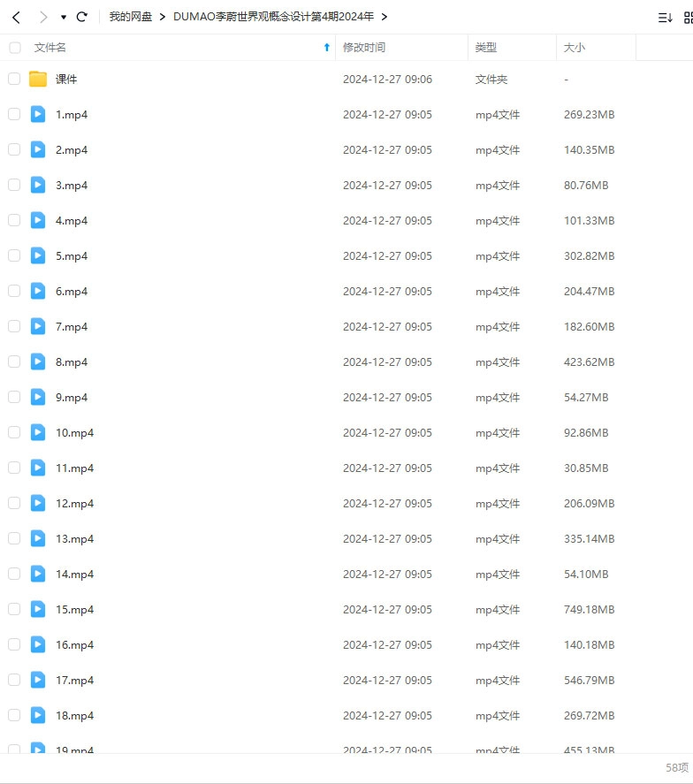This screenshot has width=693, height=784.
Task: Open the 15.mp4 file name
Action: click(x=74, y=609)
